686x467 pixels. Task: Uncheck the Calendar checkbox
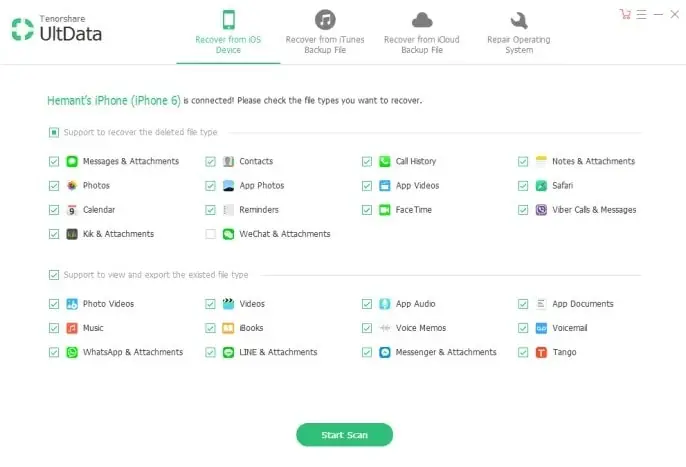tap(54, 210)
